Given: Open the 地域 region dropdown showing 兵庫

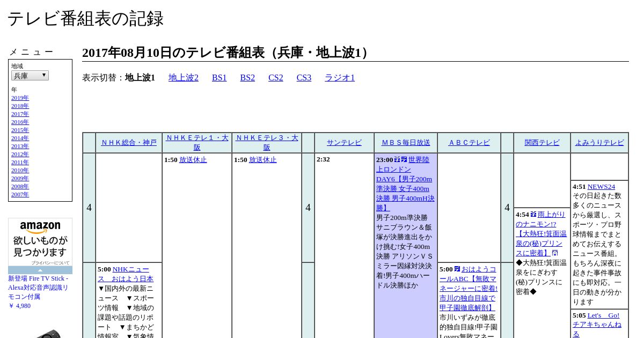Looking at the screenshot, I should (30, 76).
